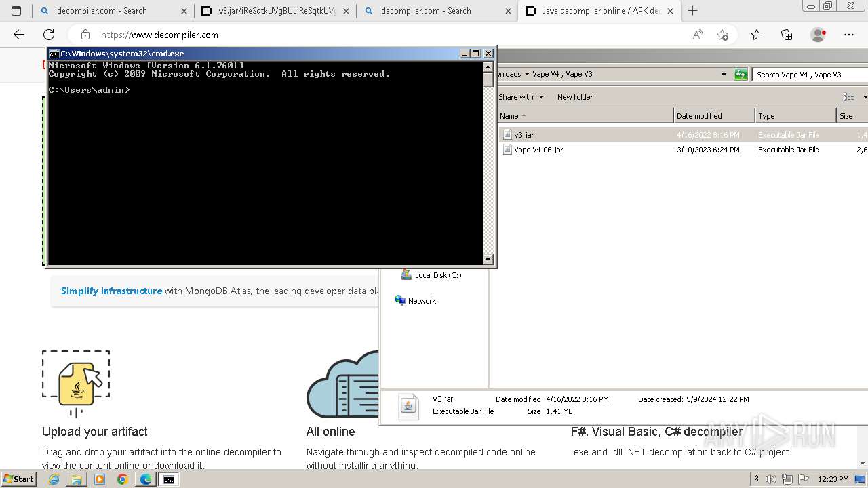This screenshot has height=488, width=868.
Task: Click Vape V4.06.jar file icon
Action: point(507,150)
